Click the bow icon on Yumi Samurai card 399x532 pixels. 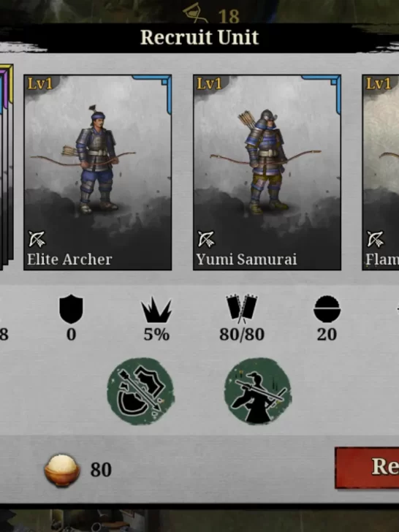click(x=206, y=239)
